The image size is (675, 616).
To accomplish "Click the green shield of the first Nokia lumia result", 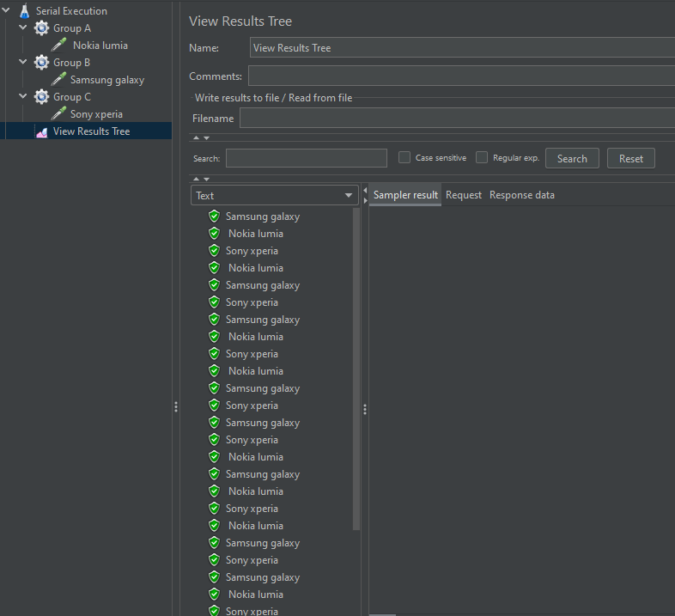I will click(215, 234).
